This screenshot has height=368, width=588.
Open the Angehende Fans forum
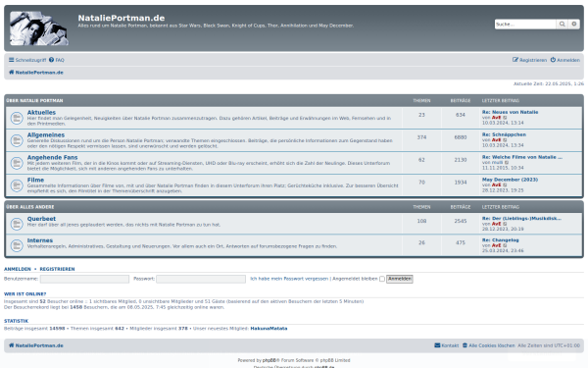(52, 157)
